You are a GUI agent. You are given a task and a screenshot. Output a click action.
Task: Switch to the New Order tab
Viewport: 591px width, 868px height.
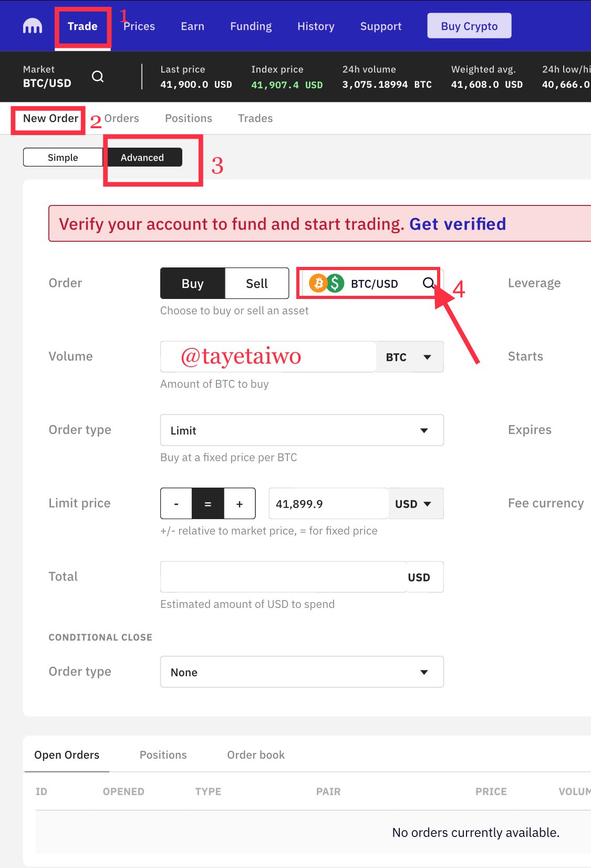coord(51,118)
